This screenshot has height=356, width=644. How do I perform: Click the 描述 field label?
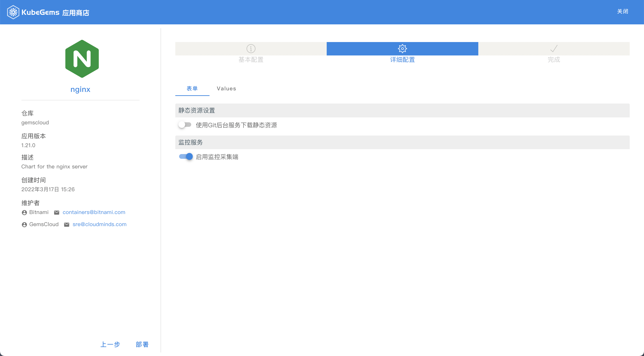tap(28, 157)
